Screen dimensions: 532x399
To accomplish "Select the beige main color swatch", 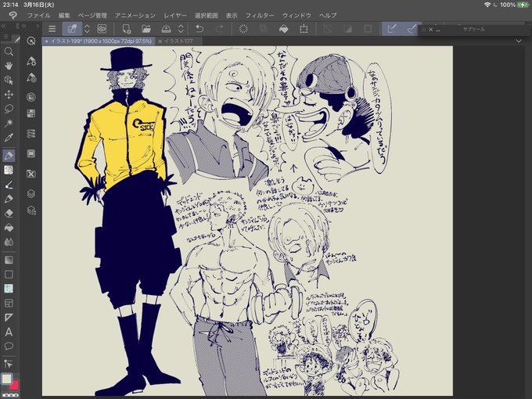I will point(6,379).
